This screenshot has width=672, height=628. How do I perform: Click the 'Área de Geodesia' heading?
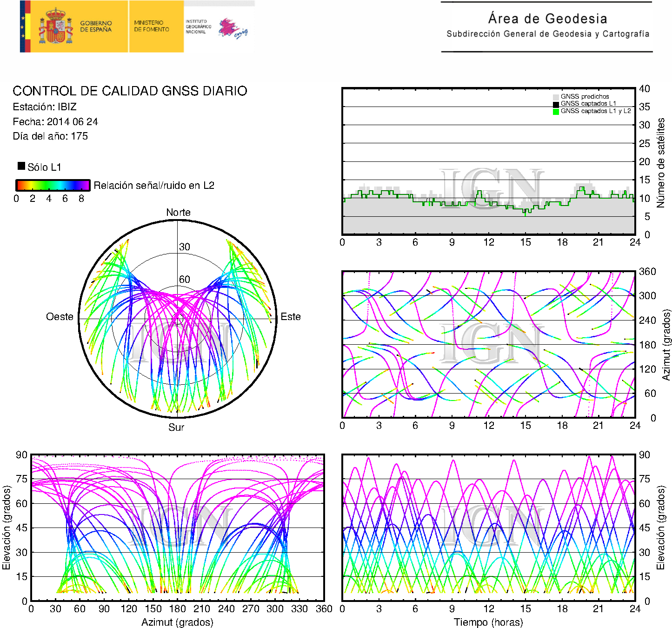[x=547, y=19]
